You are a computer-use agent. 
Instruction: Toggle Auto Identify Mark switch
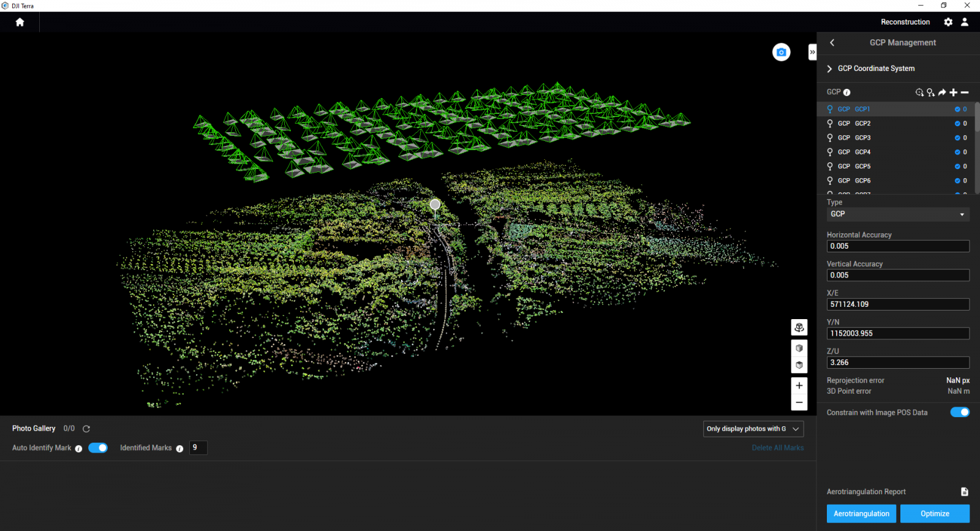pyautogui.click(x=98, y=448)
